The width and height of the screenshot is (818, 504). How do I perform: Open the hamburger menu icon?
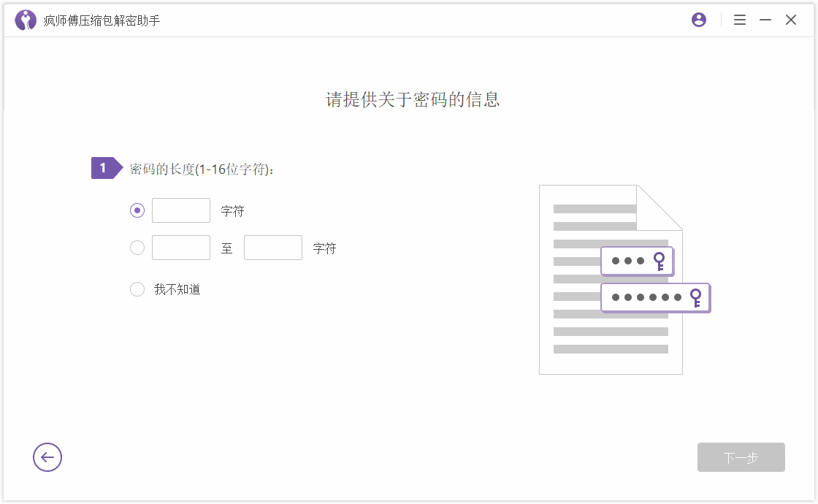tap(740, 20)
